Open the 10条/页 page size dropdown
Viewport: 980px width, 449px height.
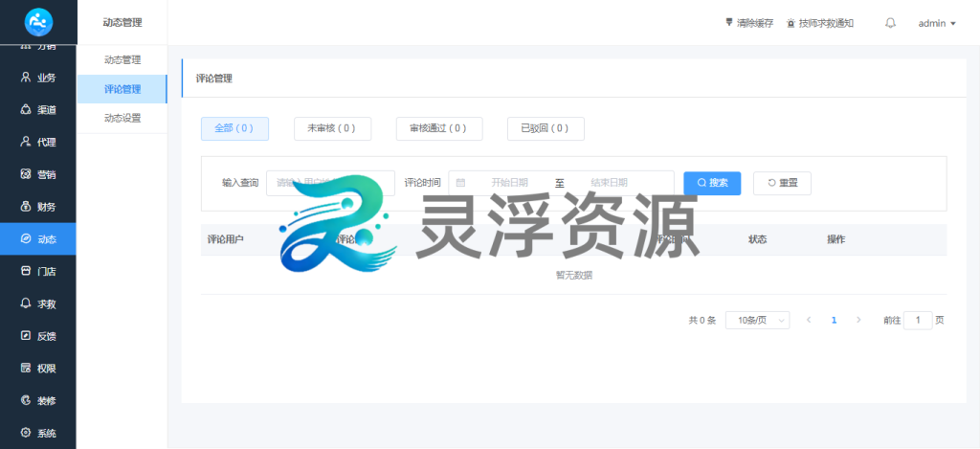(758, 320)
